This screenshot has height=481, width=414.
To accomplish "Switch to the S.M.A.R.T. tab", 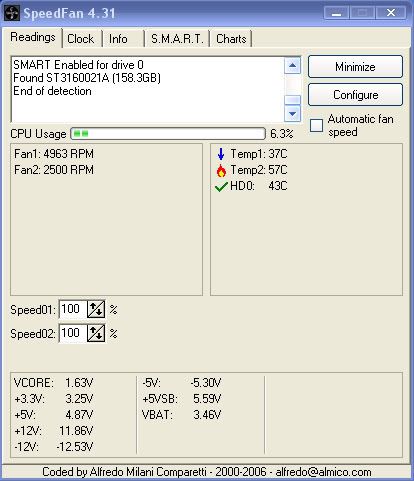I will tap(177, 39).
